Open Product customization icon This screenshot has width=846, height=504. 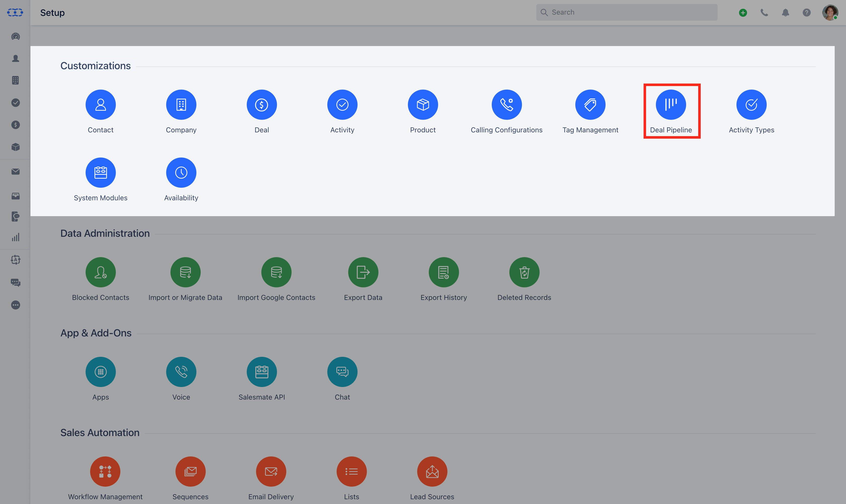[423, 105]
